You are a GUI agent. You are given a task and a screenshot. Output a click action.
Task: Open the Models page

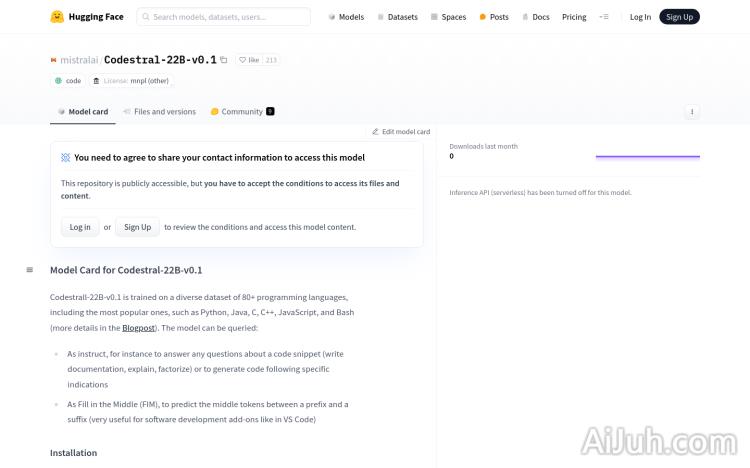tap(346, 17)
